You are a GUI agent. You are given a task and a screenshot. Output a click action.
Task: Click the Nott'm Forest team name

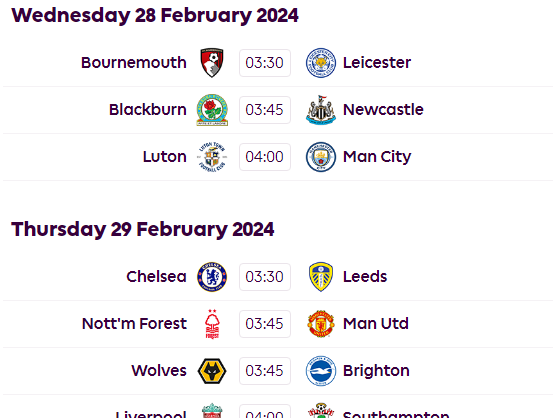coord(134,323)
